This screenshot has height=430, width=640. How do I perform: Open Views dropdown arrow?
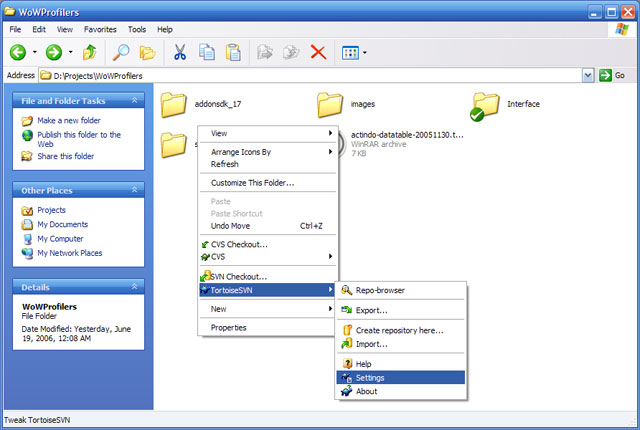(364, 53)
